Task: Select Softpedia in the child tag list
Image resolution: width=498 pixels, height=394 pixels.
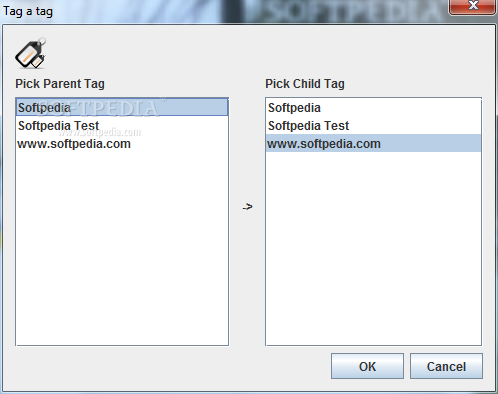Action: (x=373, y=108)
